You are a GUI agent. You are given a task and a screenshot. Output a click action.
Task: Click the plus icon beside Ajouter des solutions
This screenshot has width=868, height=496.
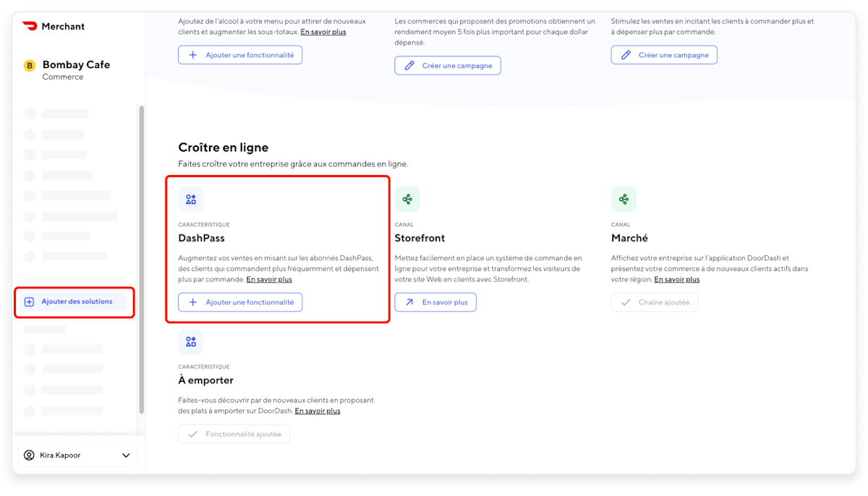pyautogui.click(x=30, y=302)
